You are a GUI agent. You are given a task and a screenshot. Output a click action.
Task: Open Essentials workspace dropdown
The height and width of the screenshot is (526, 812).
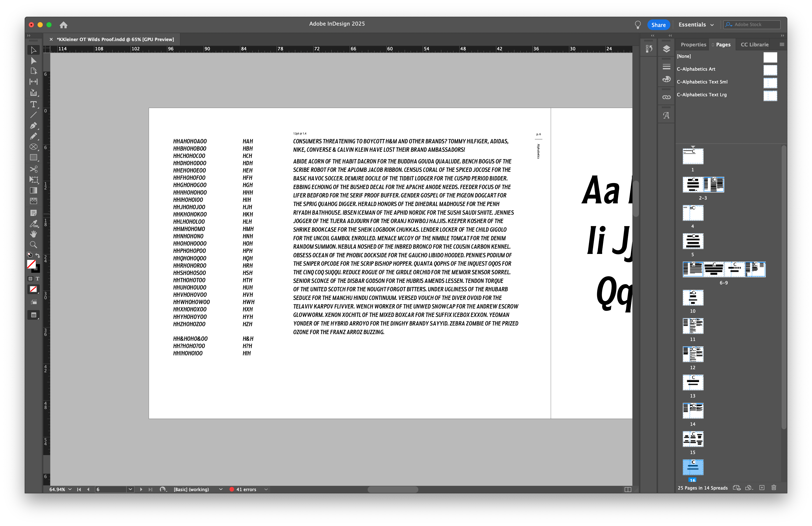pos(696,25)
